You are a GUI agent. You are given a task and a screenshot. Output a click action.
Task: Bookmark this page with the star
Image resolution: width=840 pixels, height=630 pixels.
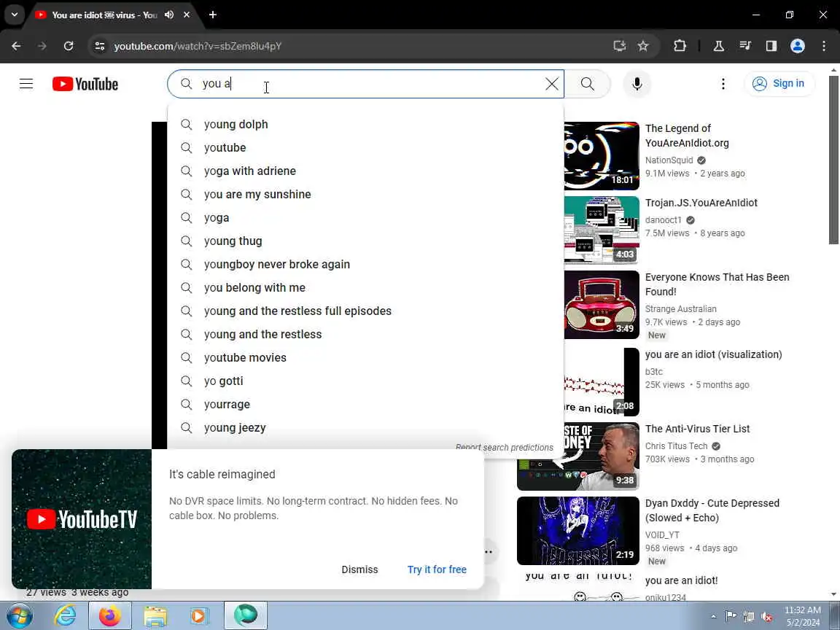[x=643, y=46]
